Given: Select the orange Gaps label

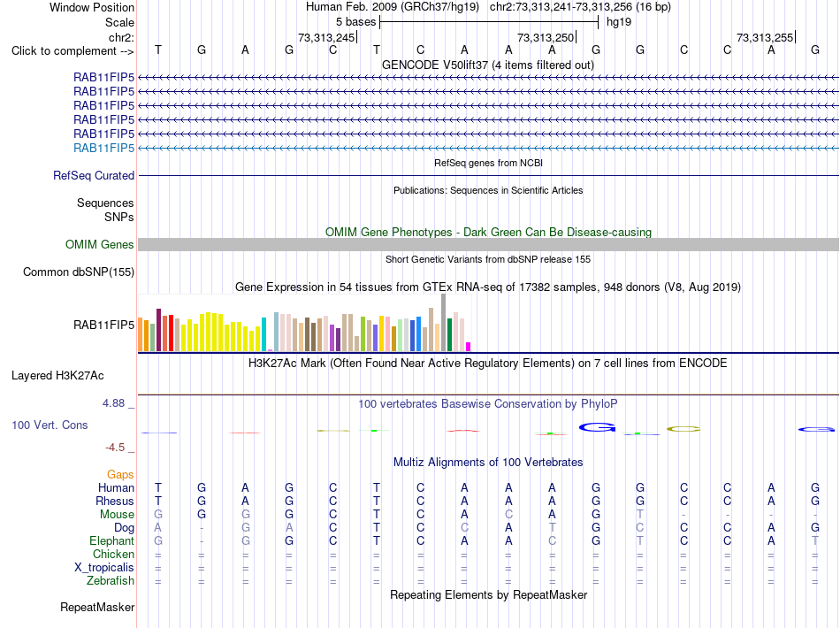Looking at the screenshot, I should click(120, 475).
